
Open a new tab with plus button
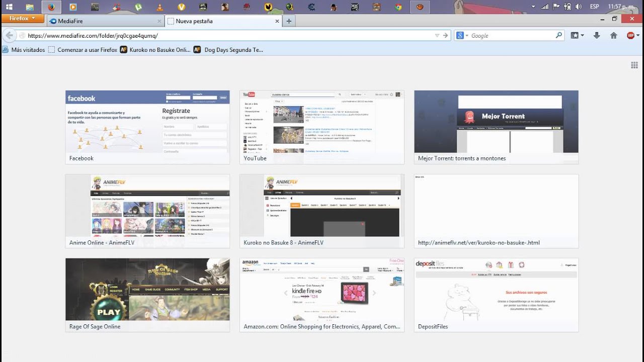coord(289,21)
